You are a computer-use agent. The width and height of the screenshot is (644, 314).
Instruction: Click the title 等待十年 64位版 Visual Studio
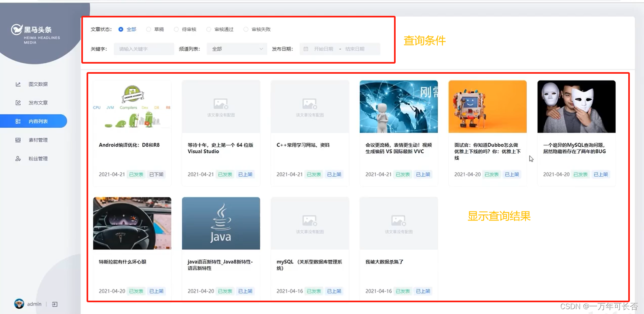pyautogui.click(x=220, y=148)
